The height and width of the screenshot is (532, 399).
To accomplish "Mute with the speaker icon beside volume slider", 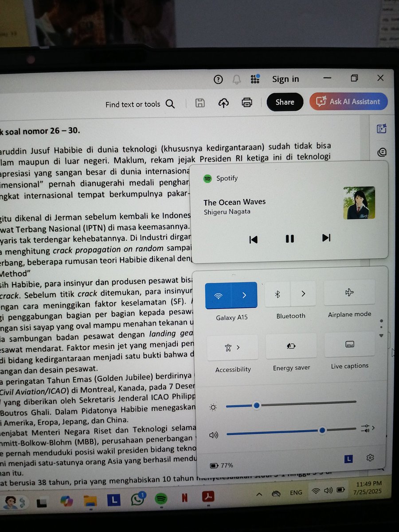I will [214, 435].
